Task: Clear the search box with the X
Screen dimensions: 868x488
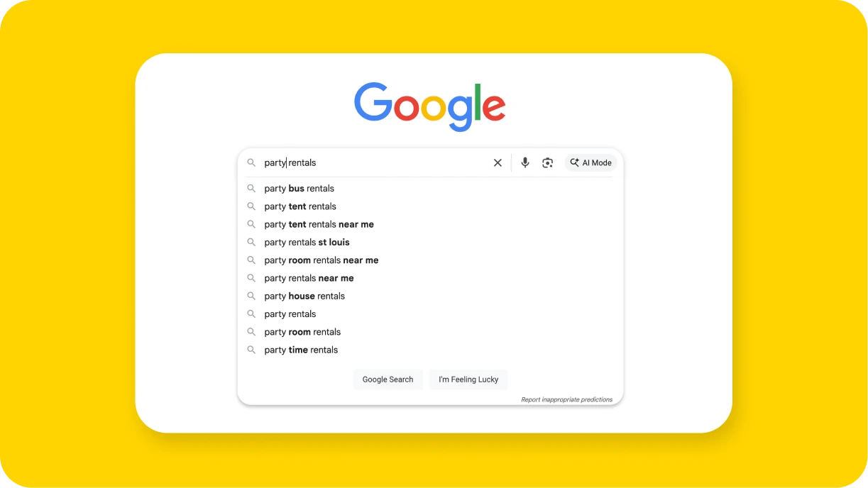Action: [x=498, y=162]
